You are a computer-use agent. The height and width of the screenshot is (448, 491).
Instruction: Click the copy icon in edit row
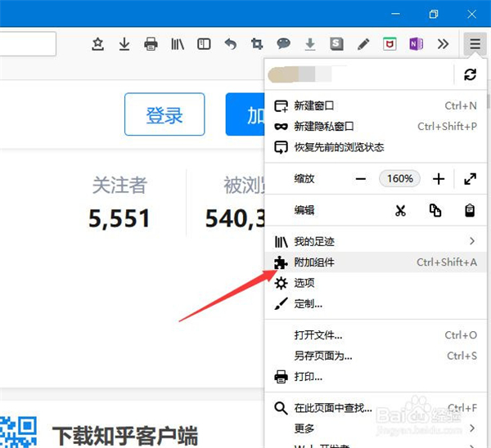pos(435,210)
